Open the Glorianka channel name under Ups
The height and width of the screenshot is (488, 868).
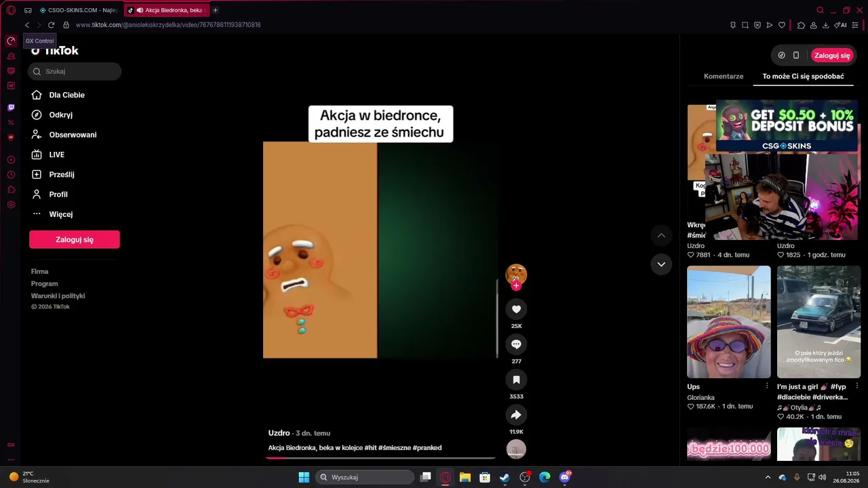tap(701, 398)
